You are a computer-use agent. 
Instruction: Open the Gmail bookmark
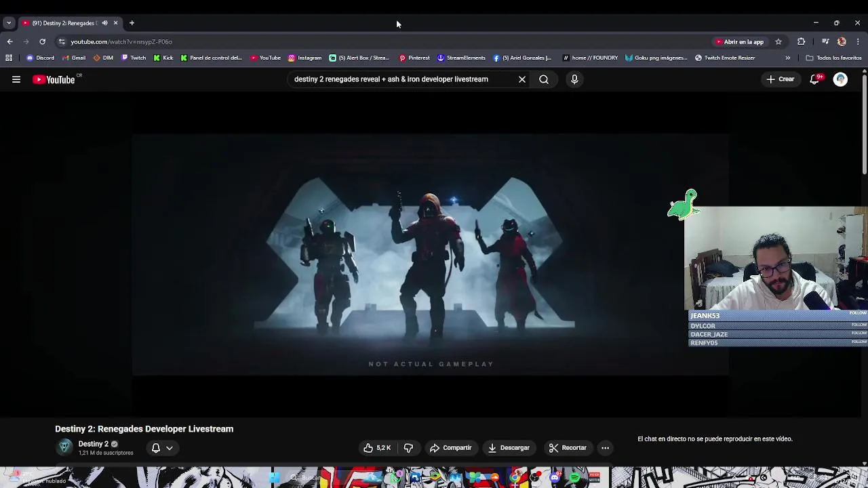(73, 58)
